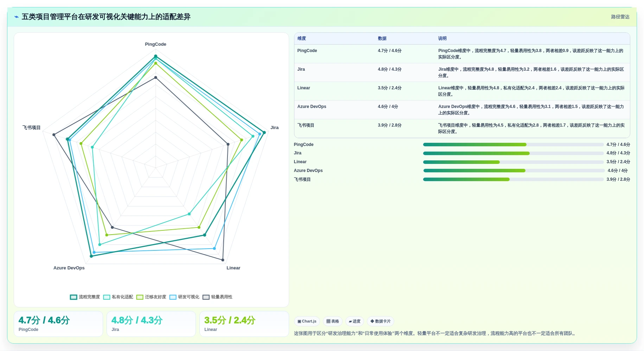Screen dimensions: 644x351
Task: Toggle the 私有化适配 legend series
Action: point(118,297)
